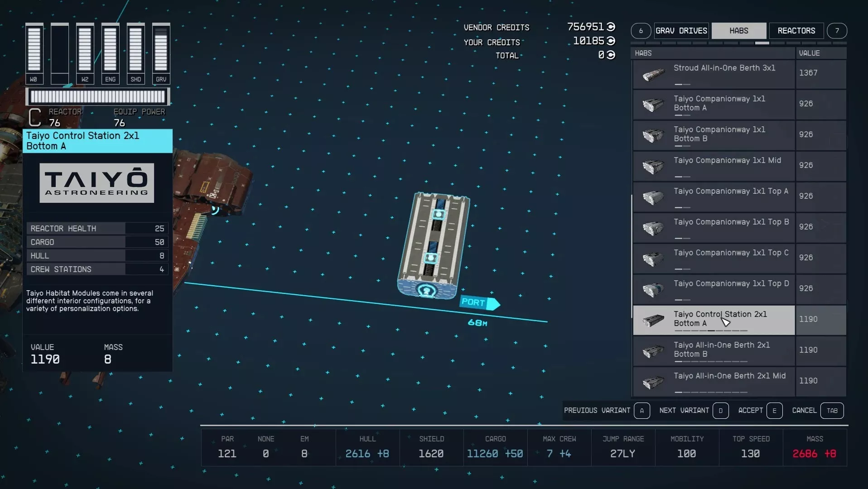Click the bottom bar HULL 2616 +8 stat
The width and height of the screenshot is (868, 489).
point(367,447)
